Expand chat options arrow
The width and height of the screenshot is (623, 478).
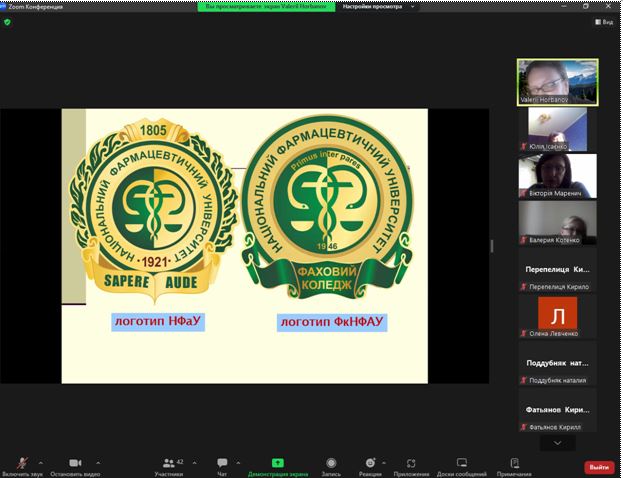238,463
